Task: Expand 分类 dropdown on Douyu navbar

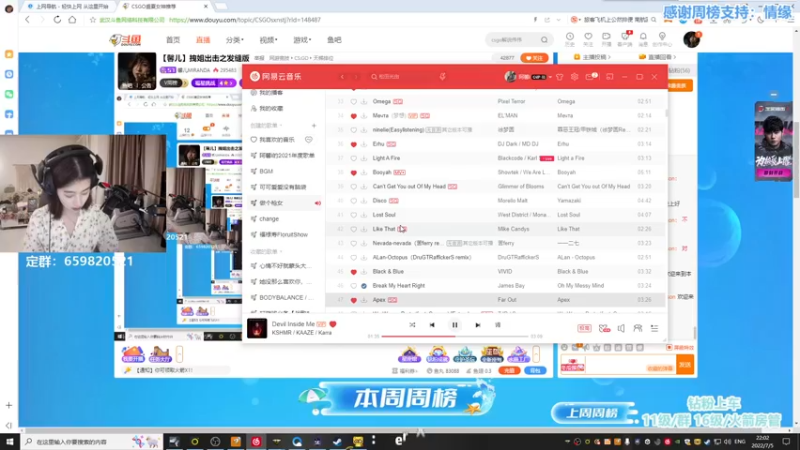Action: (235, 40)
